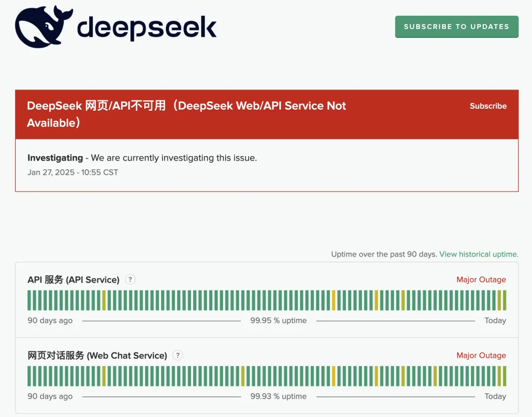Image resolution: width=532 pixels, height=417 pixels.
Task: Select the first bar in API Service uptime chart
Action: click(x=29, y=300)
